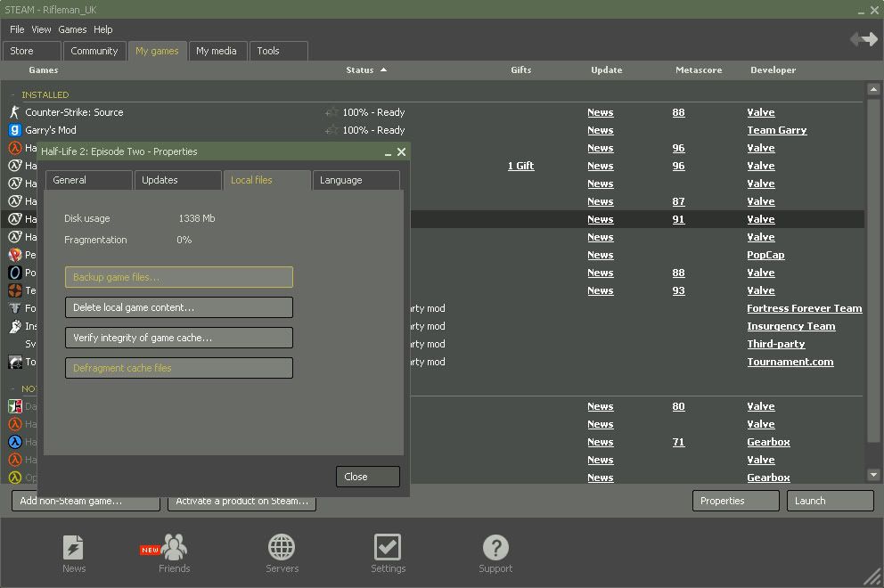Open the Servers globe icon
The width and height of the screenshot is (884, 588).
tap(282, 547)
